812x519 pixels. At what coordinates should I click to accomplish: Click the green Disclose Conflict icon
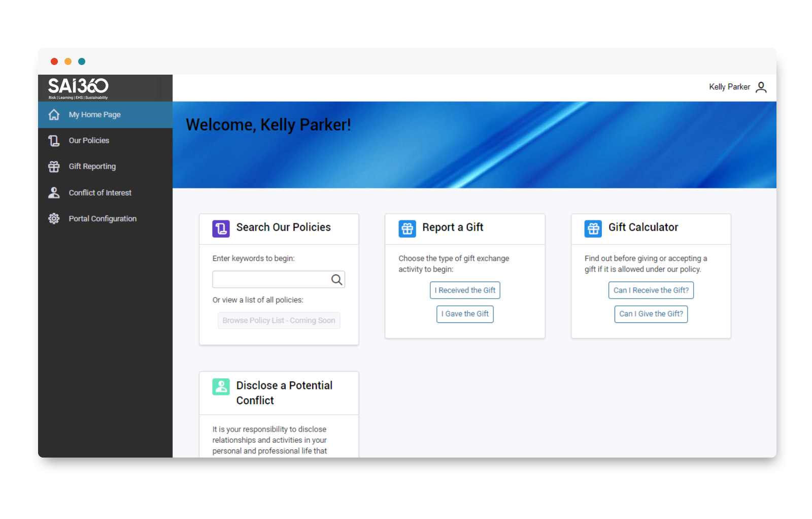click(x=221, y=387)
